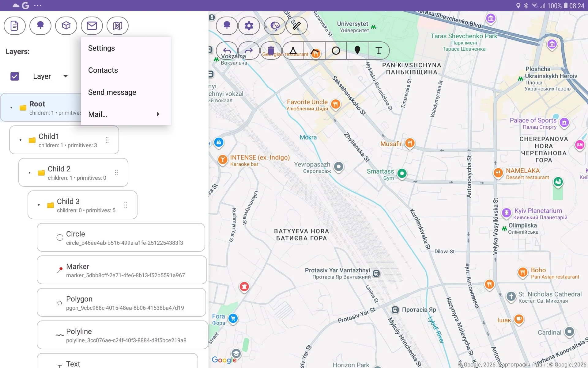Open the map with pin icon button
The height and width of the screenshot is (368, 588).
[x=117, y=26]
